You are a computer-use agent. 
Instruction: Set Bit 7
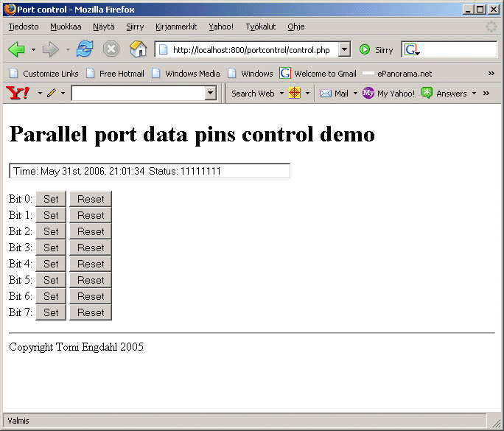pos(51,312)
